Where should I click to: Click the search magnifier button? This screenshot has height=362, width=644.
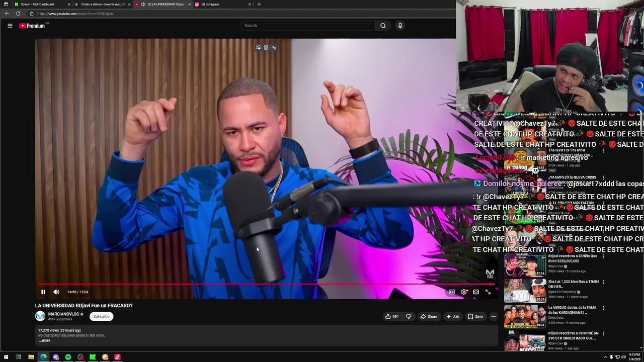[x=383, y=26]
